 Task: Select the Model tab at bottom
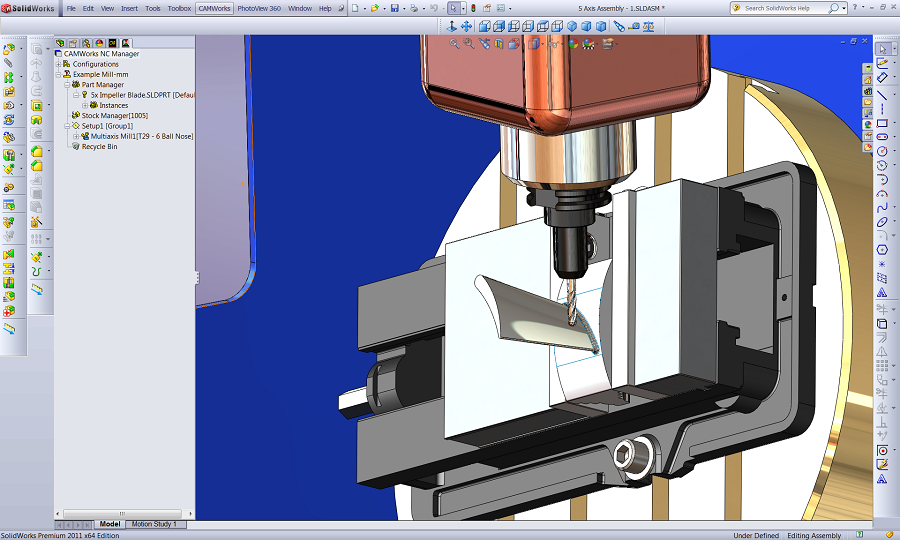point(109,524)
